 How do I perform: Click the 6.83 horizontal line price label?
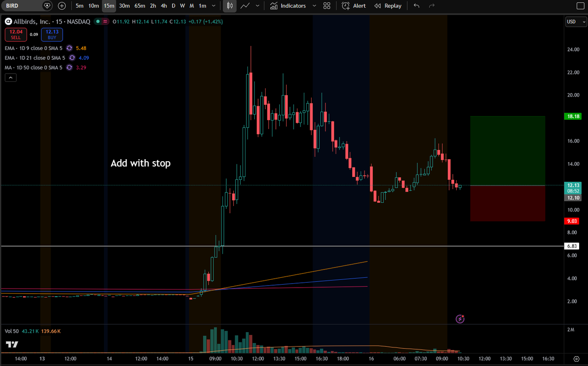point(571,246)
